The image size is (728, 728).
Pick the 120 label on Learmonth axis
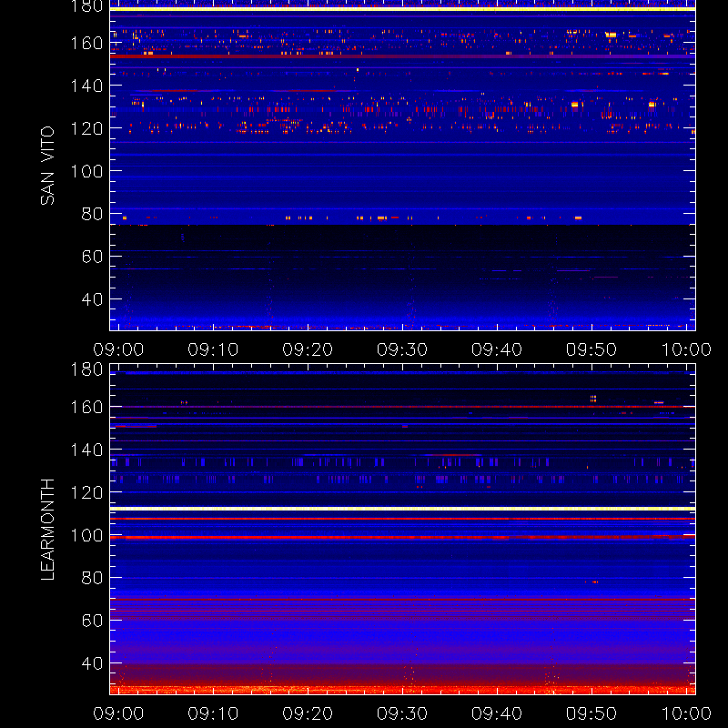(86, 492)
